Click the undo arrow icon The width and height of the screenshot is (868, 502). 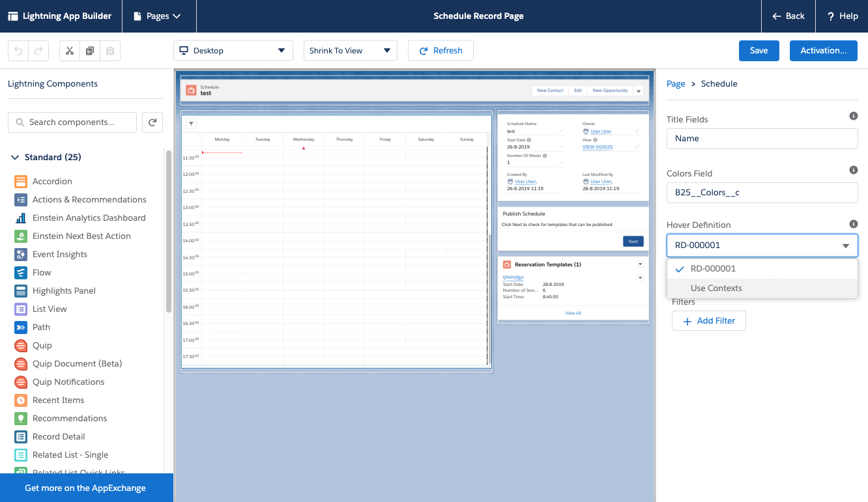18,51
